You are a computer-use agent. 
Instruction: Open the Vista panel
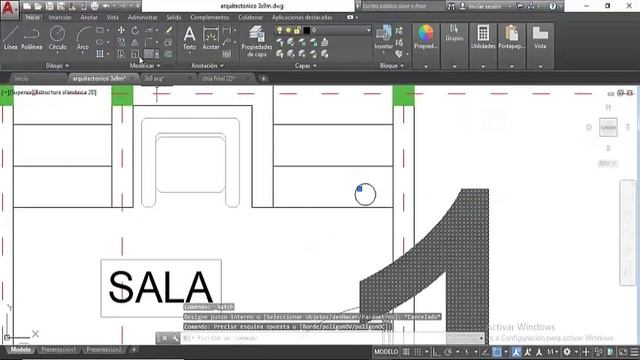pos(540,38)
